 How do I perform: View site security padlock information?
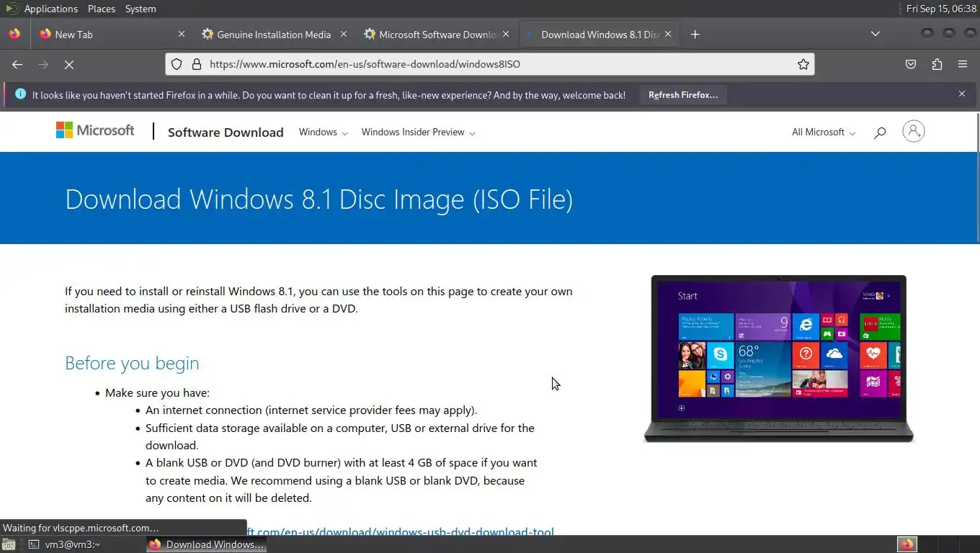click(x=196, y=64)
